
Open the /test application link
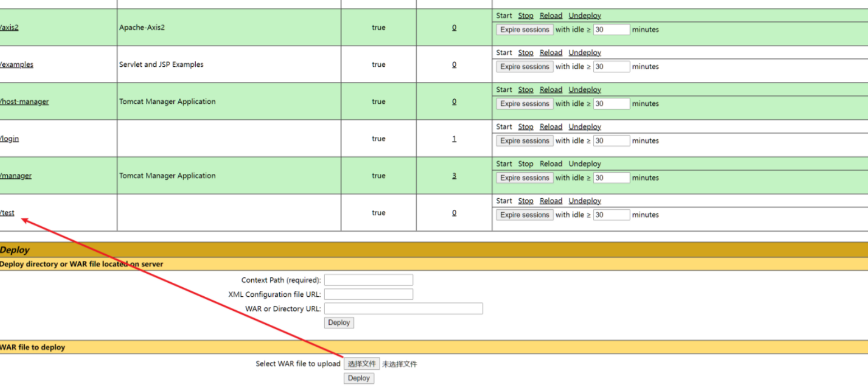[x=7, y=213]
